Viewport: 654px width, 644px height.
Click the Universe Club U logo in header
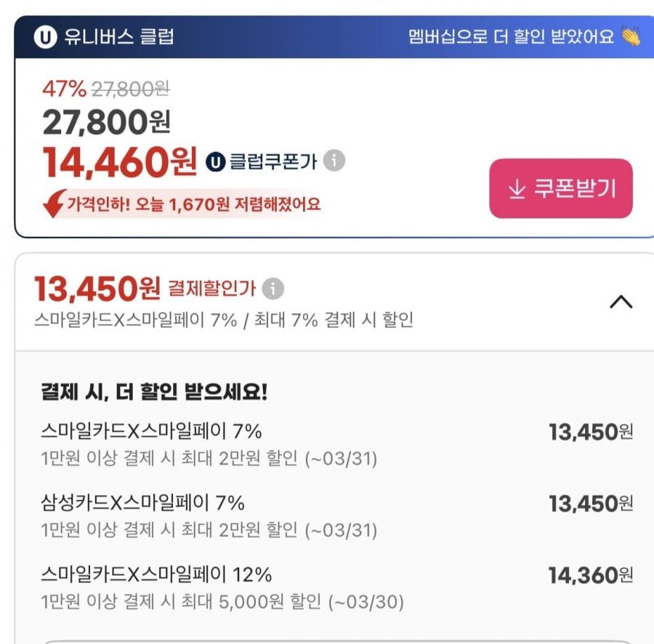45,37
